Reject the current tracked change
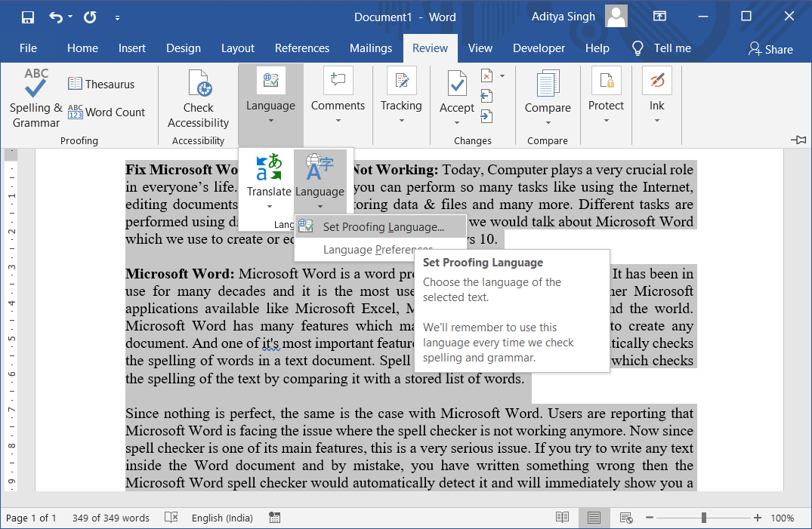The width and height of the screenshot is (812, 529). (x=487, y=75)
